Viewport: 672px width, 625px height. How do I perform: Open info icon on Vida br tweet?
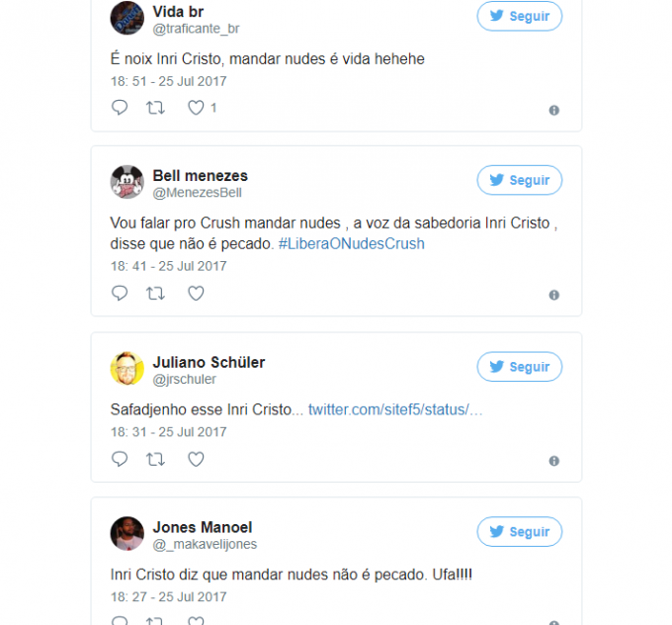[x=553, y=110]
